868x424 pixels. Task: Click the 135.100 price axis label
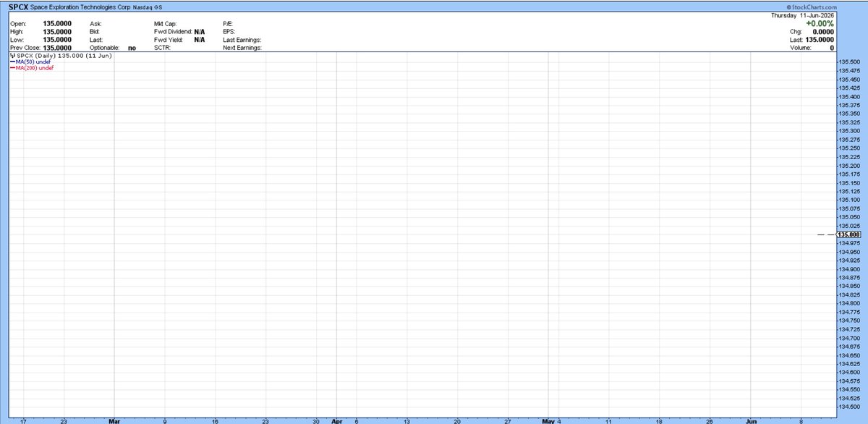tap(848, 200)
